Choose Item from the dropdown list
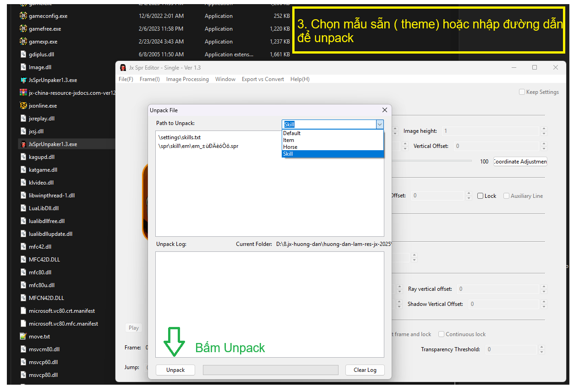Screen dimensions: 579x392 click(289, 140)
